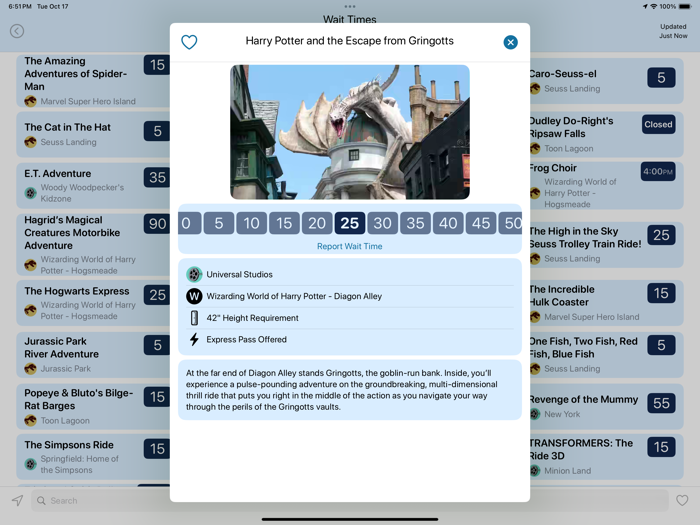Click the battery icon in status bar

pyautogui.click(x=685, y=6)
